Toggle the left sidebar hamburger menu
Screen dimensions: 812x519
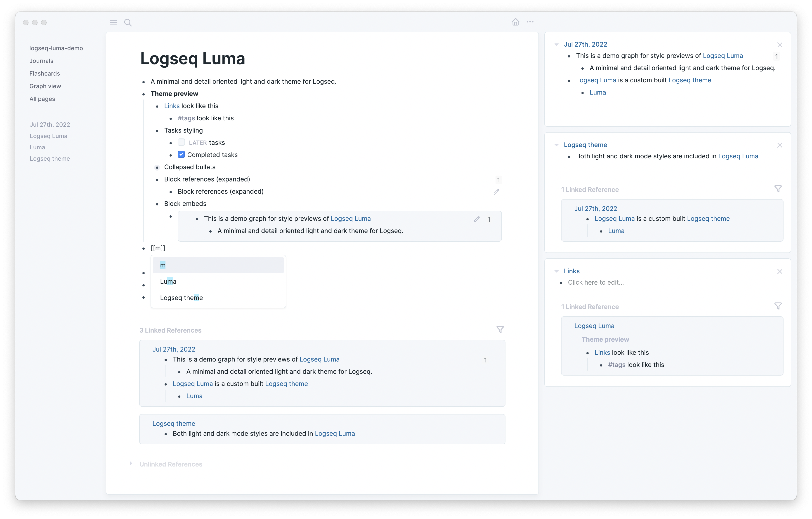(x=113, y=23)
